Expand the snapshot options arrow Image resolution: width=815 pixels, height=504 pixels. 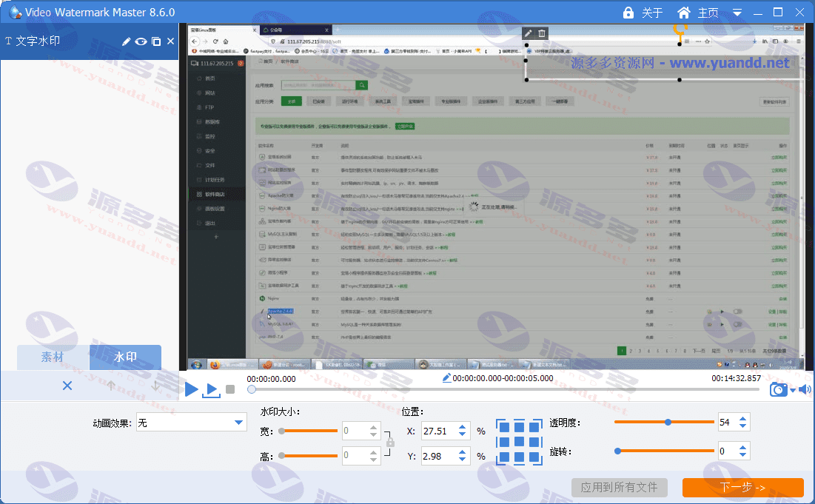[x=792, y=390]
